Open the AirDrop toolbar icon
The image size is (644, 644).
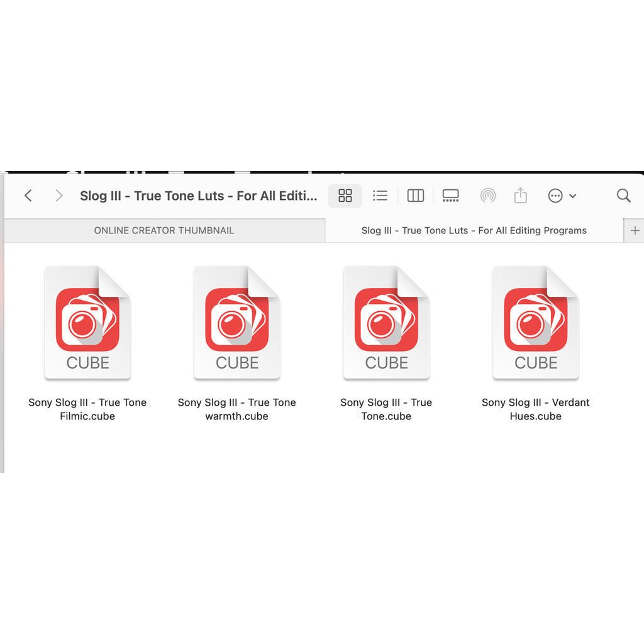click(488, 196)
